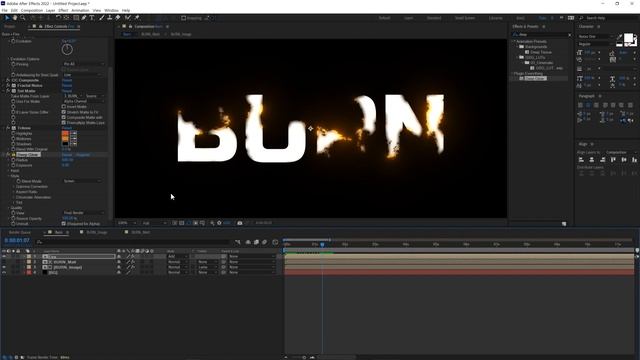
Task: Switch to the Project panel tab
Action: 9,26
